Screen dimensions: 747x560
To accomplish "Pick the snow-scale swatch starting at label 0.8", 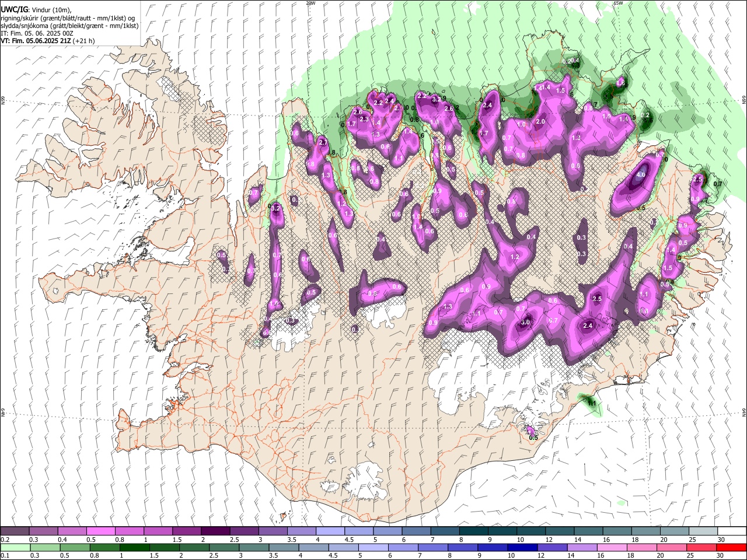I will coord(129,531).
